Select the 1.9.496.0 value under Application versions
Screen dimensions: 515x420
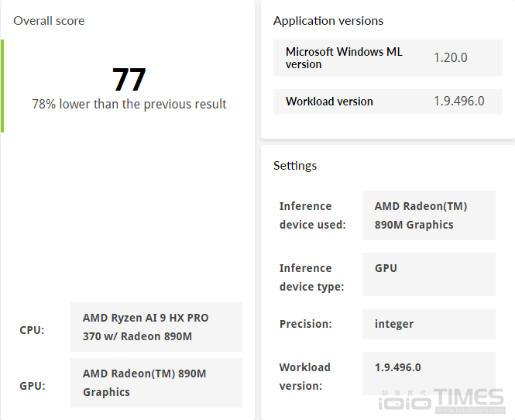(x=458, y=101)
